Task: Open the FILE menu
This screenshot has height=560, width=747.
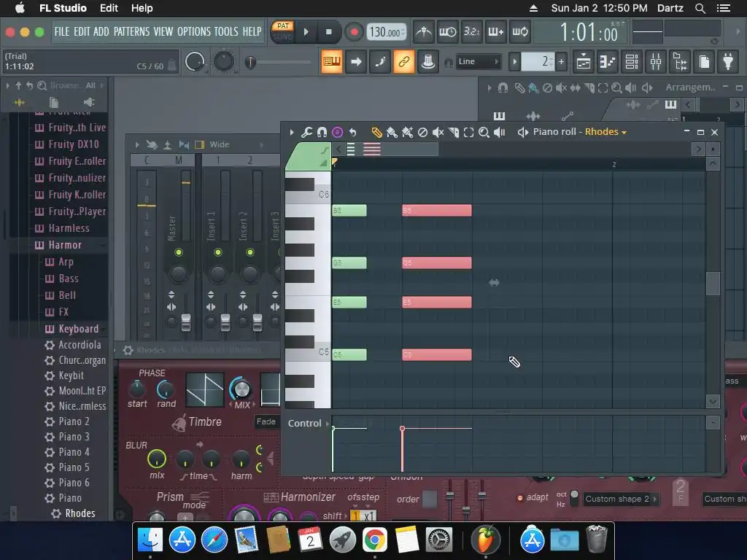Action: [x=62, y=32]
